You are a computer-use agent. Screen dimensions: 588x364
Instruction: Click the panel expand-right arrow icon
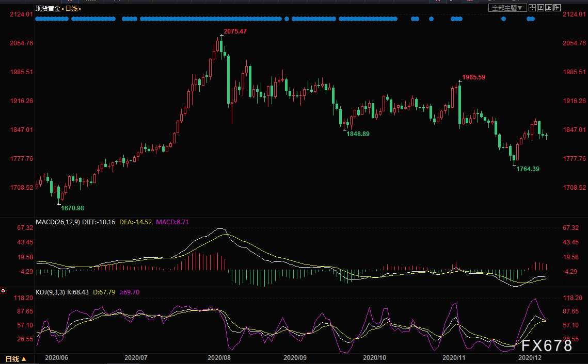click(x=557, y=8)
